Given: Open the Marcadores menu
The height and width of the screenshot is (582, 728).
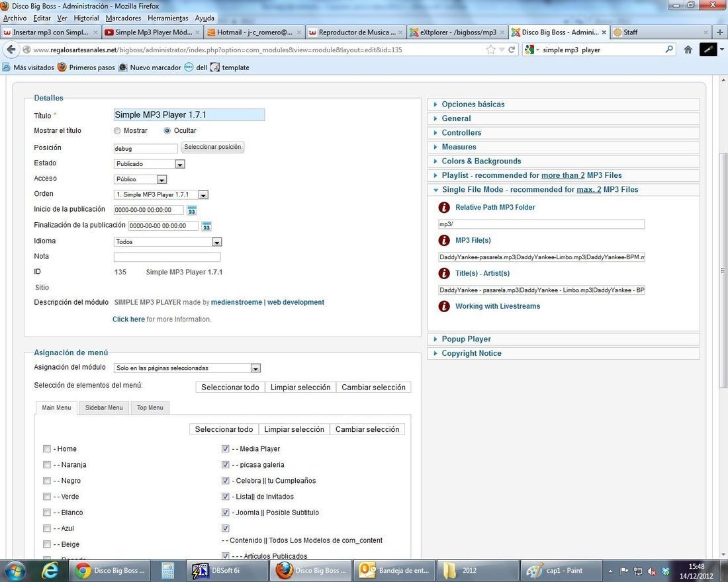Looking at the screenshot, I should point(124,18).
